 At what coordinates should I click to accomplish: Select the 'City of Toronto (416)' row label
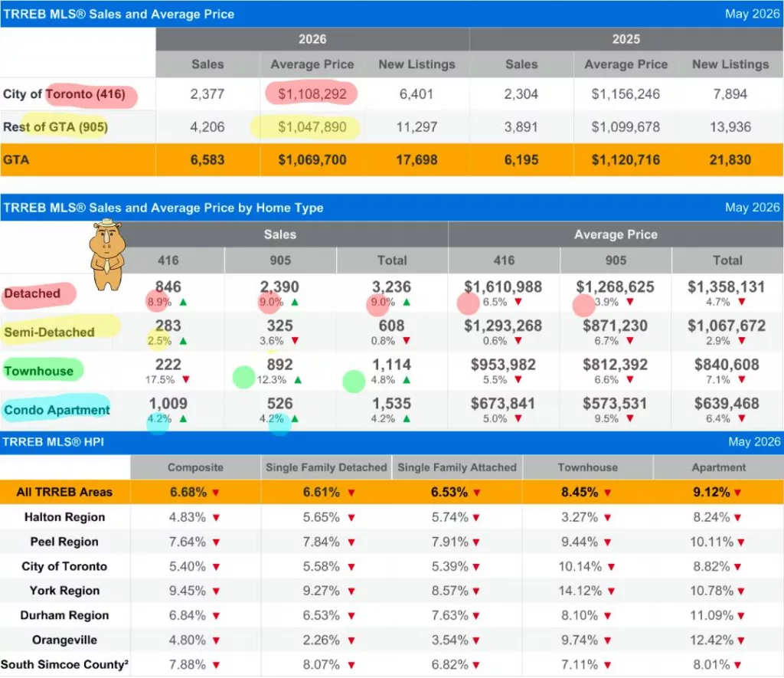pyautogui.click(x=64, y=94)
